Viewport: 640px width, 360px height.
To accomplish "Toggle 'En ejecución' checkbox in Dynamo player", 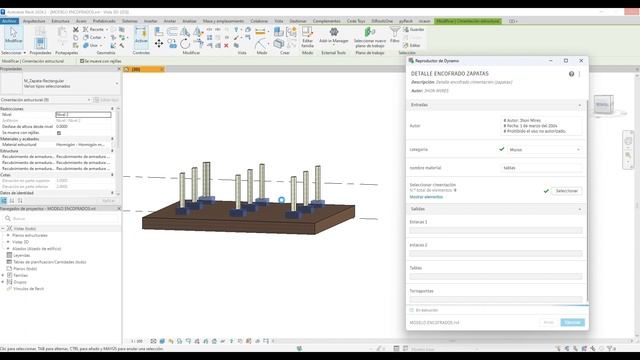I will [411, 310].
